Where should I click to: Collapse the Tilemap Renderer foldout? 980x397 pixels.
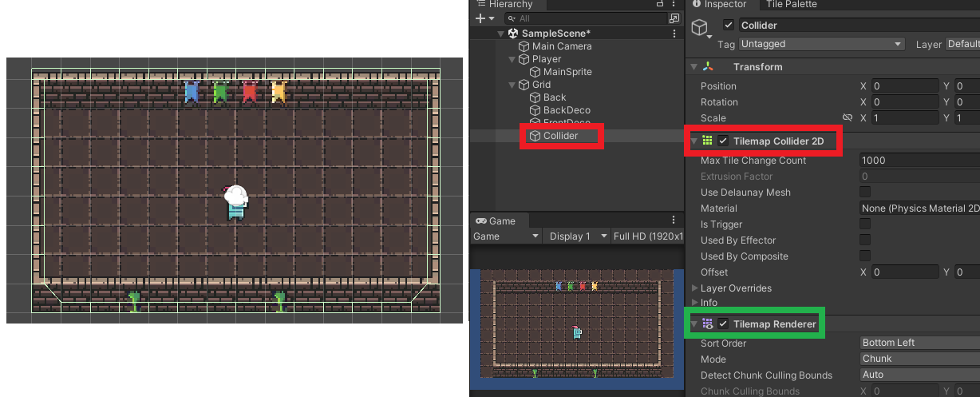(694, 324)
